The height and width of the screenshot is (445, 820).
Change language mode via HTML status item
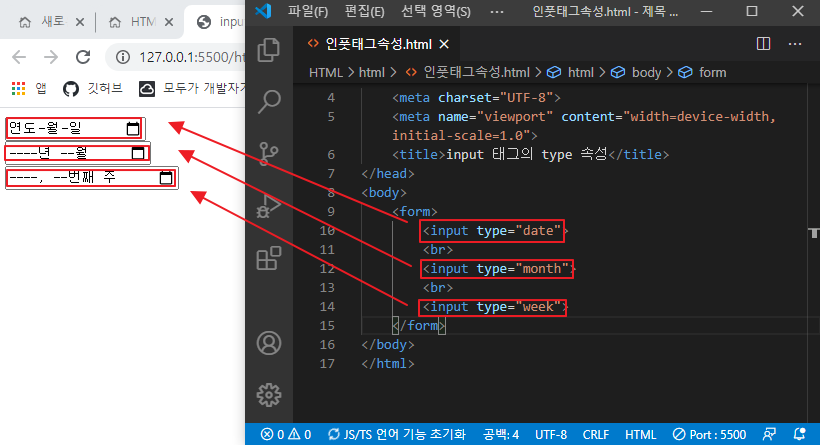[640, 435]
